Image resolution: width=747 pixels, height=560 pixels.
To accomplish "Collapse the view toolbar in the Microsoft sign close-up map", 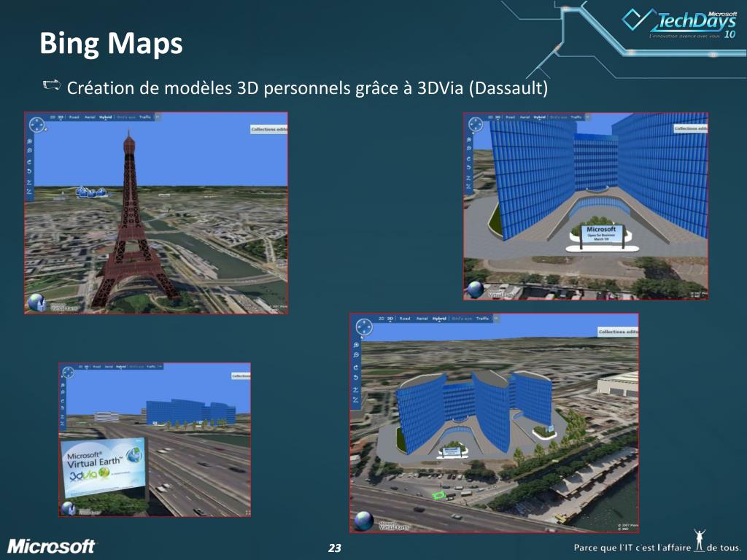I will click(588, 117).
